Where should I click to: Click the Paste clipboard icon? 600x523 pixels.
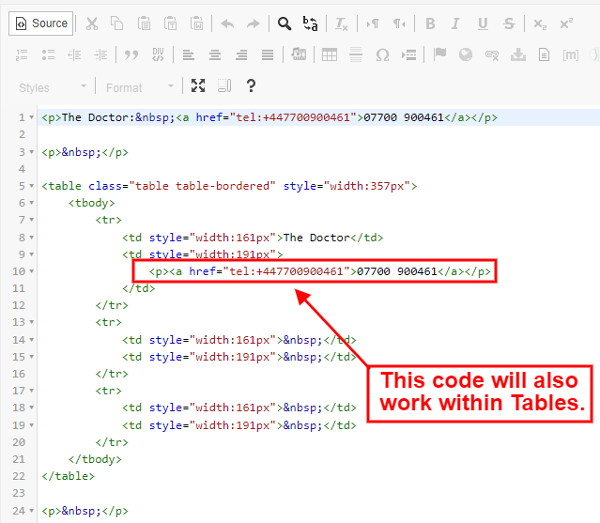point(144,24)
